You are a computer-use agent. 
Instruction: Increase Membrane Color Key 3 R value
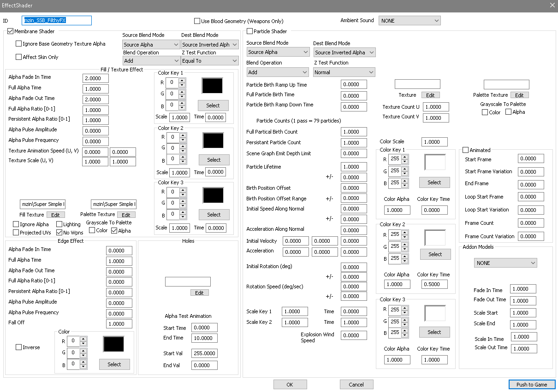coord(183,189)
